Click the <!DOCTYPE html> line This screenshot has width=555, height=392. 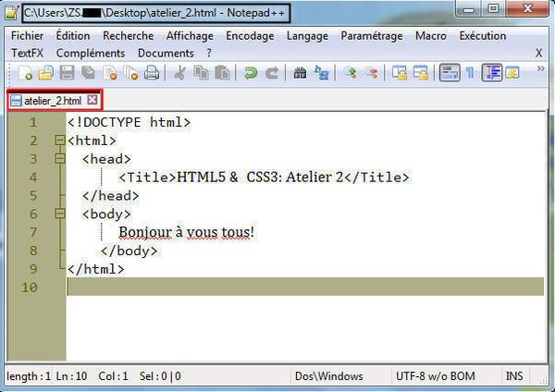click(x=129, y=122)
